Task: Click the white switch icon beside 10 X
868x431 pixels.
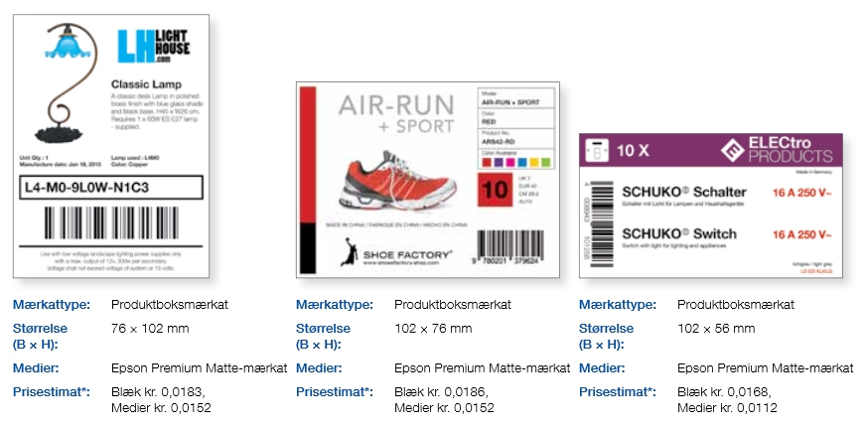Action: 598,152
